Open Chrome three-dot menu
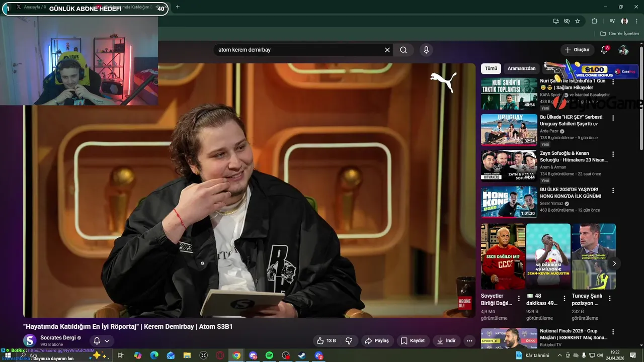 636,21
